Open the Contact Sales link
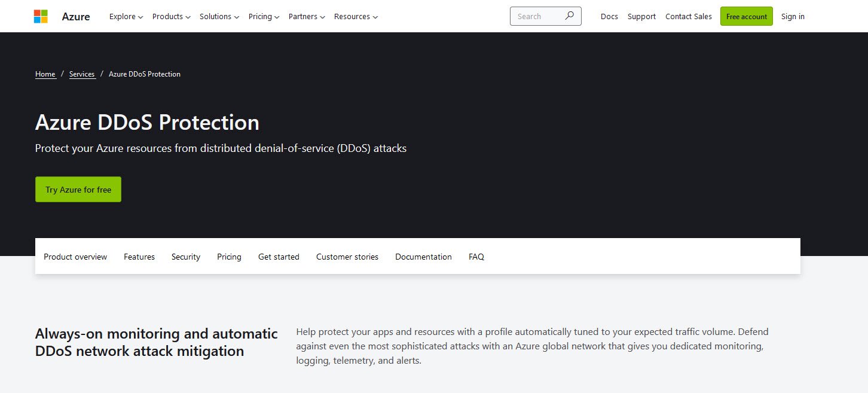 (x=689, y=17)
